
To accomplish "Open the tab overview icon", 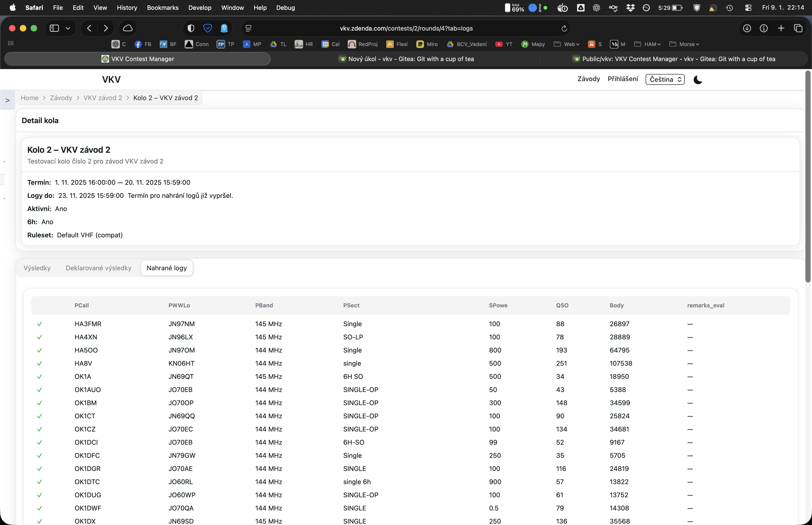I will [x=798, y=28].
